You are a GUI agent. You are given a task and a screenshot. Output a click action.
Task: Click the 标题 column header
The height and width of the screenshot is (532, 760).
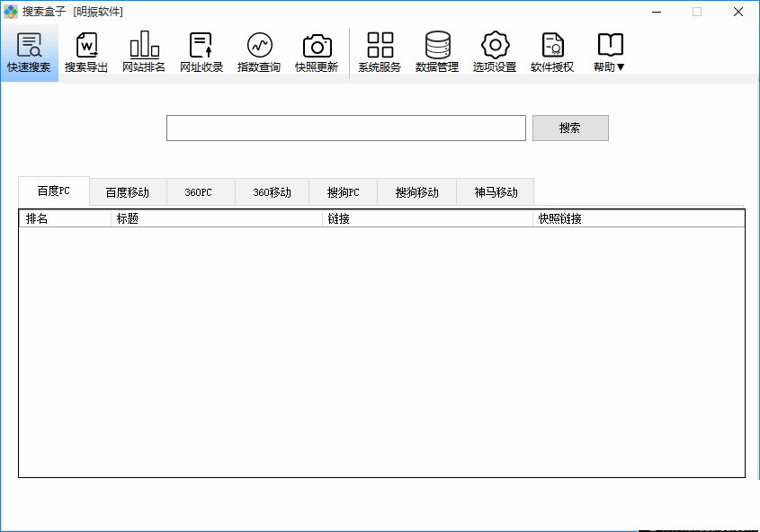216,218
